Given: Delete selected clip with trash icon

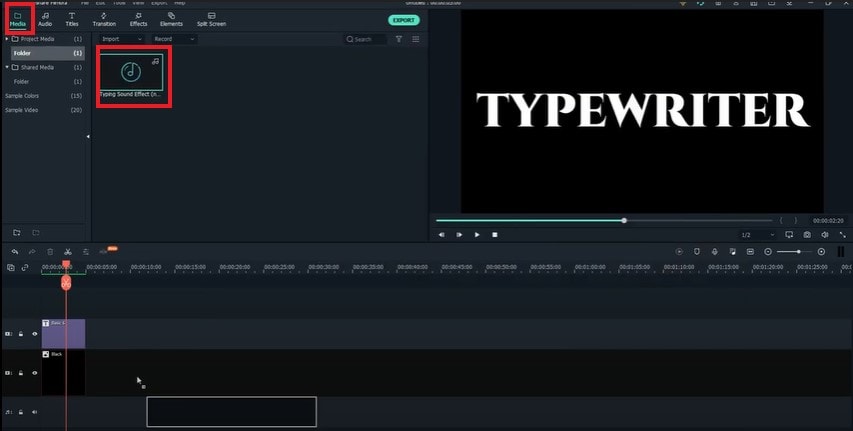Looking at the screenshot, I should [x=50, y=252].
